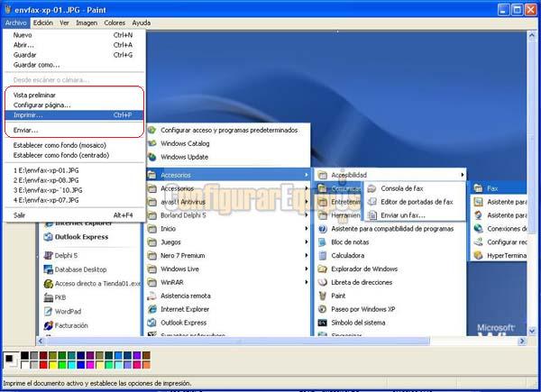Viewport: 541px width, 392px height.
Task: Maximize the Paint window
Action: pos(517,10)
